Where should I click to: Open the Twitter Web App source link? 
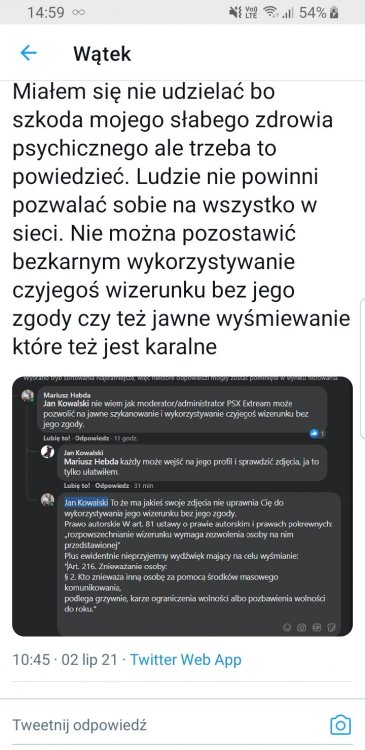click(x=186, y=660)
